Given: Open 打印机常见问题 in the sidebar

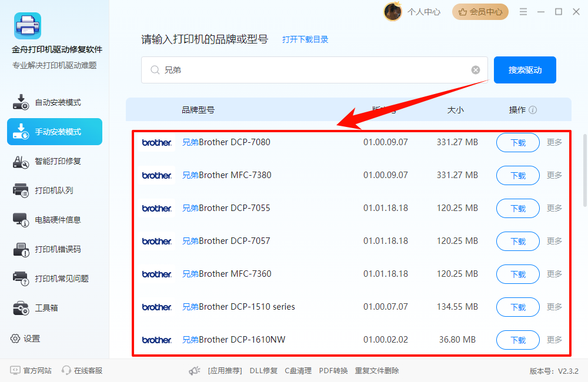Looking at the screenshot, I should pyautogui.click(x=55, y=279).
